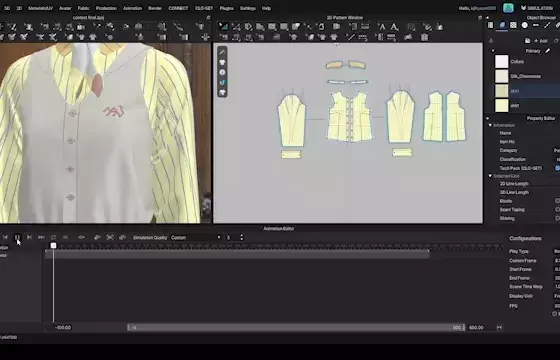Open the Simulation Quality dropdown

196,237
